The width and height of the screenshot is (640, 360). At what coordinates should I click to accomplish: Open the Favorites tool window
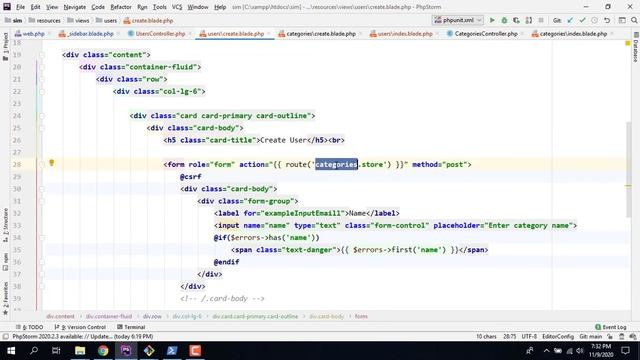pos(5,298)
